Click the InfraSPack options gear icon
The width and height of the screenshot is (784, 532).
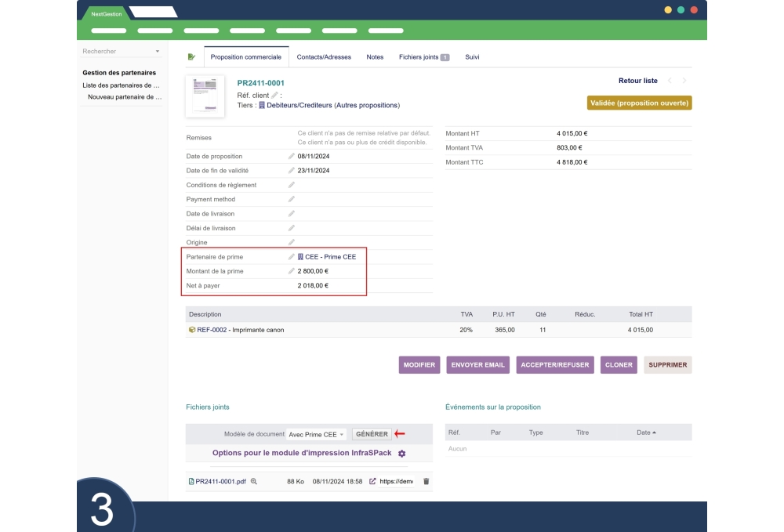[x=402, y=454]
